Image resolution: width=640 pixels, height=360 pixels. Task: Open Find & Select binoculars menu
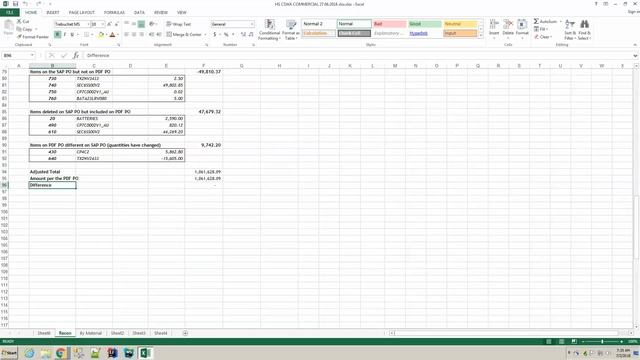(584, 30)
